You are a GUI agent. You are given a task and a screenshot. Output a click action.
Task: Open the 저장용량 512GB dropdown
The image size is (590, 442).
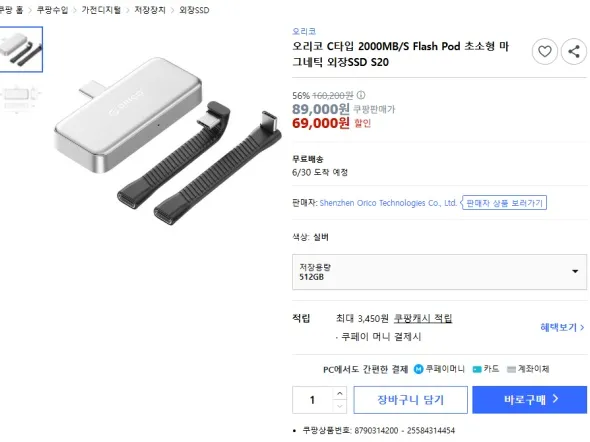pyautogui.click(x=439, y=272)
